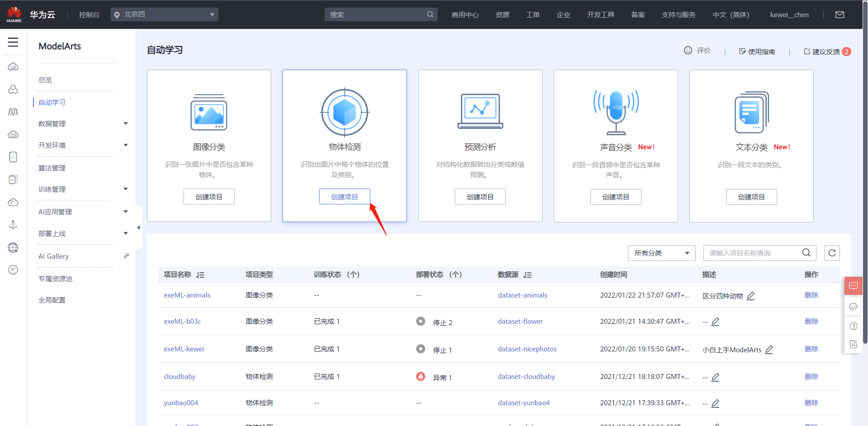Open kewei__chen account menu
This screenshot has width=868, height=426.
[789, 14]
